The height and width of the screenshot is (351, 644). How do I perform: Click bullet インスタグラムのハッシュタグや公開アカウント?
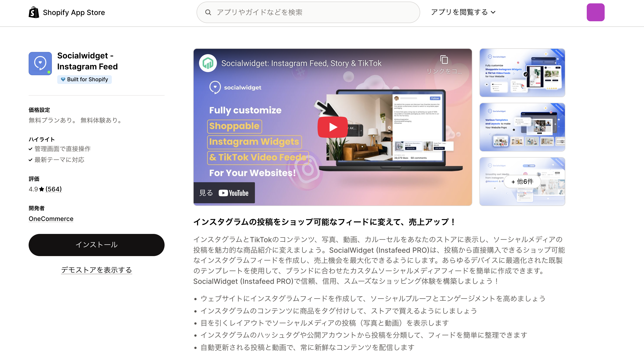pos(364,335)
